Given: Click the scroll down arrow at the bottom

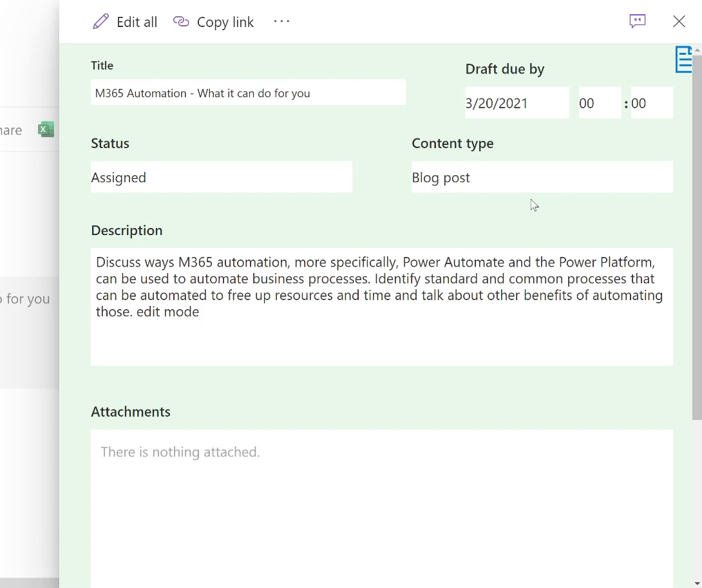Looking at the screenshot, I should 697,583.
